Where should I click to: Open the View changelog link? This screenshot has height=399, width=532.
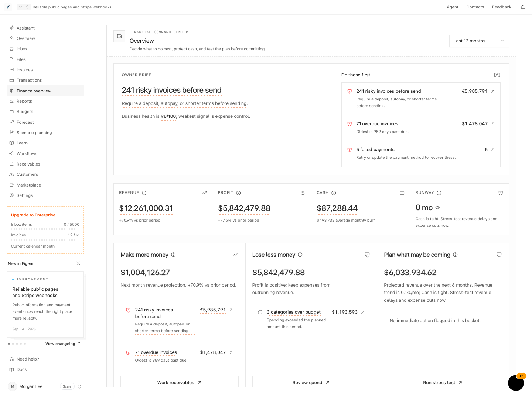pos(63,344)
